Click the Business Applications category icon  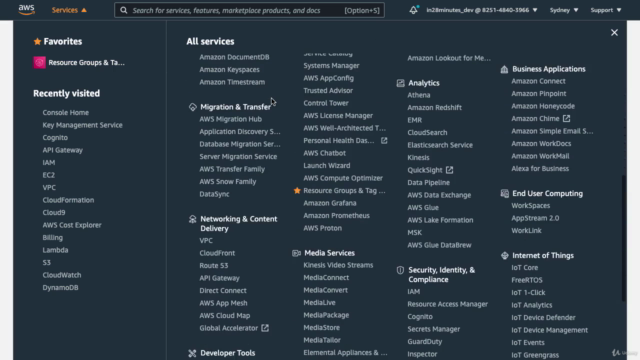504,69
